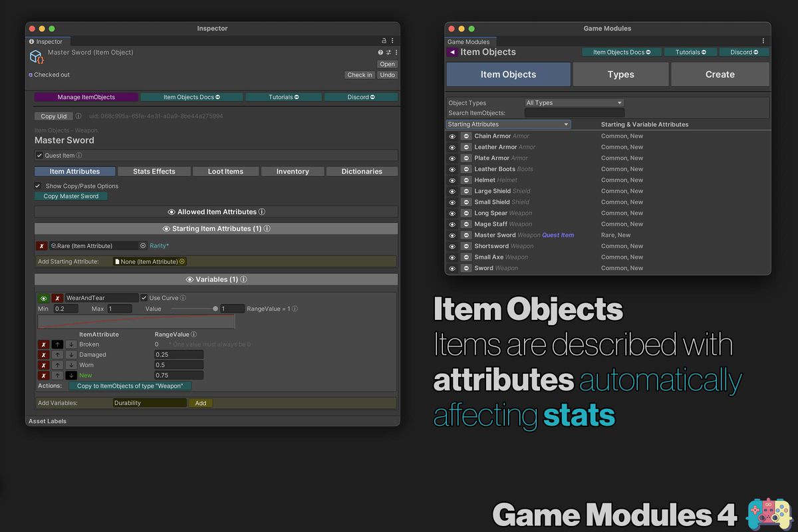The height and width of the screenshot is (532, 798).
Task: Open the Inventory tab
Action: (293, 172)
